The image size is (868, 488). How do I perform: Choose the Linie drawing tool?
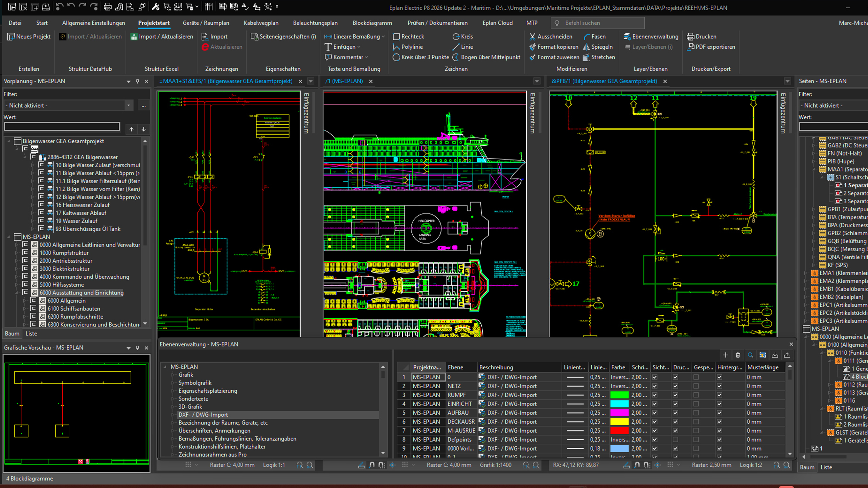(463, 47)
